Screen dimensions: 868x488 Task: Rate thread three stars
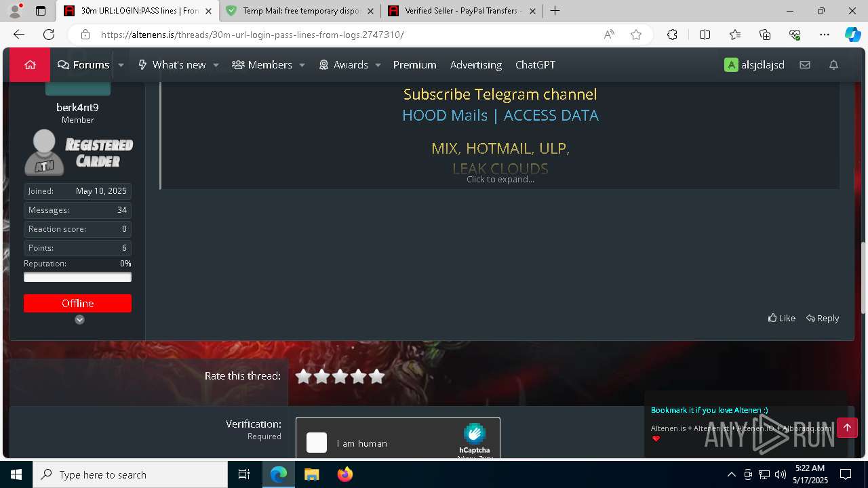tap(340, 376)
